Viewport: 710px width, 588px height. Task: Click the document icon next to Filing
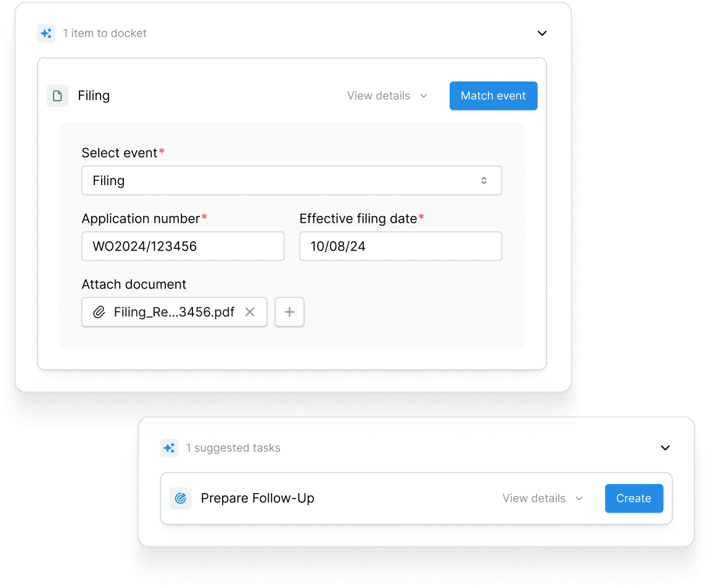pos(57,96)
